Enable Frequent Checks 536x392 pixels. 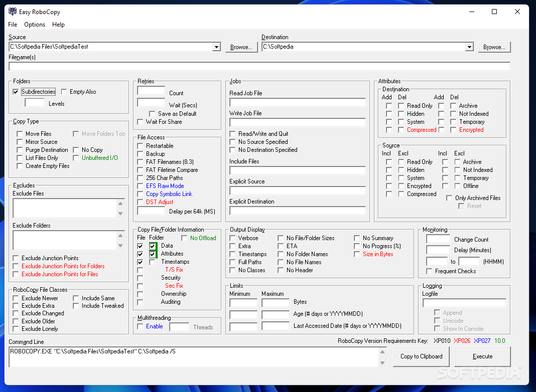point(429,271)
